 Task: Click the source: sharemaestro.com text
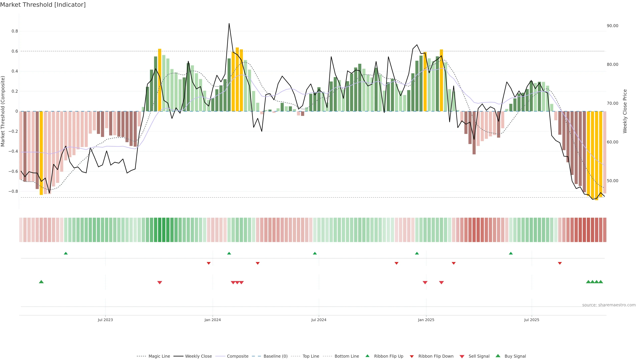point(609,305)
